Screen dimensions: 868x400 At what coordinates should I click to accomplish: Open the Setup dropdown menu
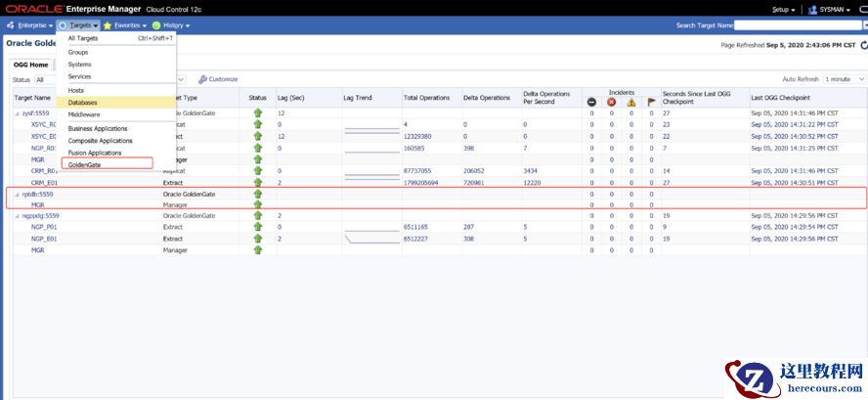(783, 9)
